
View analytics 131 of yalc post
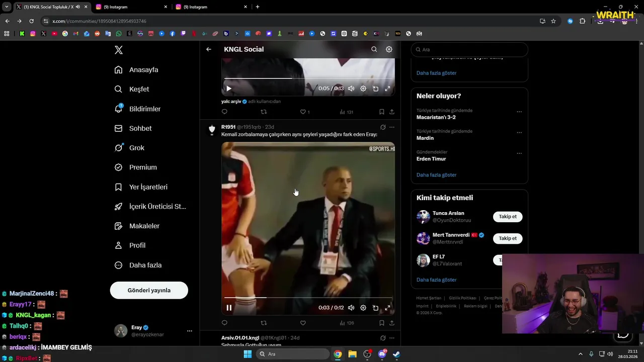pyautogui.click(x=346, y=112)
